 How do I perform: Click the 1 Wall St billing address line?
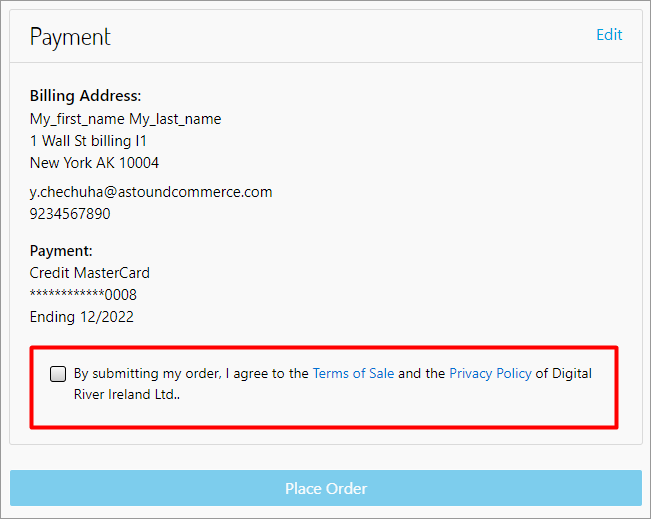pyautogui.click(x=88, y=141)
